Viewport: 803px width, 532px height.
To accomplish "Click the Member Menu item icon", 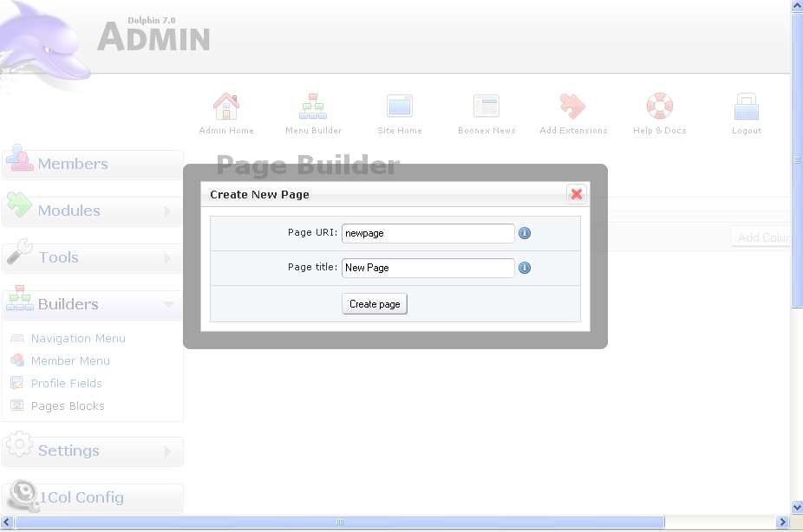I will [17, 360].
